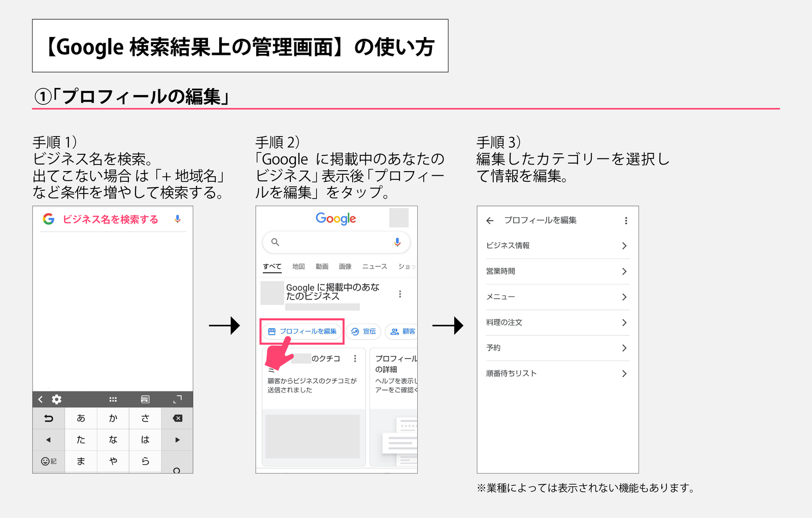This screenshot has width=812, height=518.
Task: Open three-dot menu in プロフィールを編集 header
Action: [626, 220]
